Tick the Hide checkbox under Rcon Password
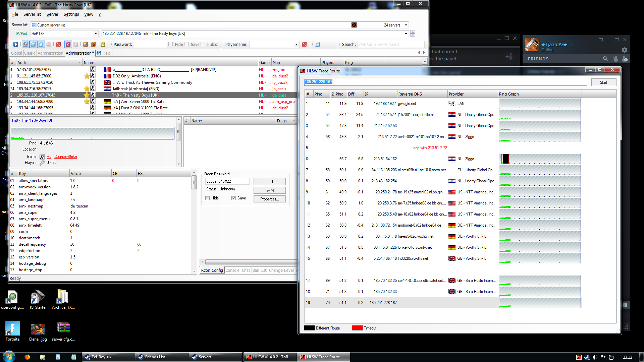 (208, 198)
